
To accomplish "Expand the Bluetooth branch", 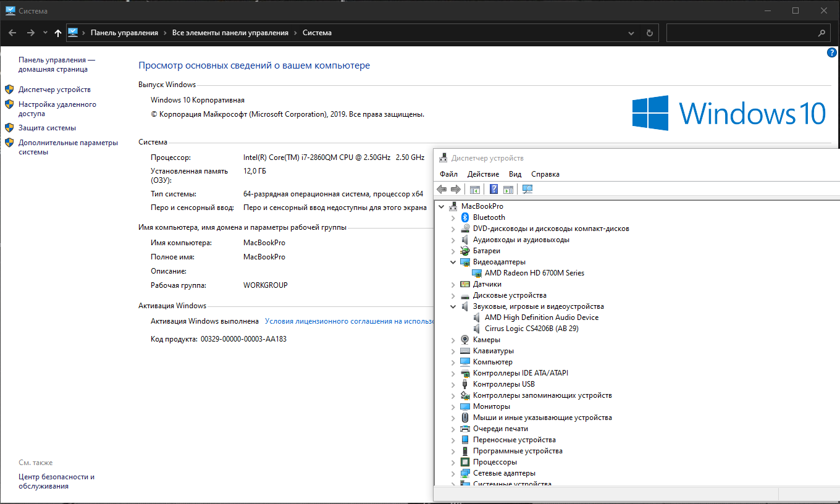I will point(453,217).
